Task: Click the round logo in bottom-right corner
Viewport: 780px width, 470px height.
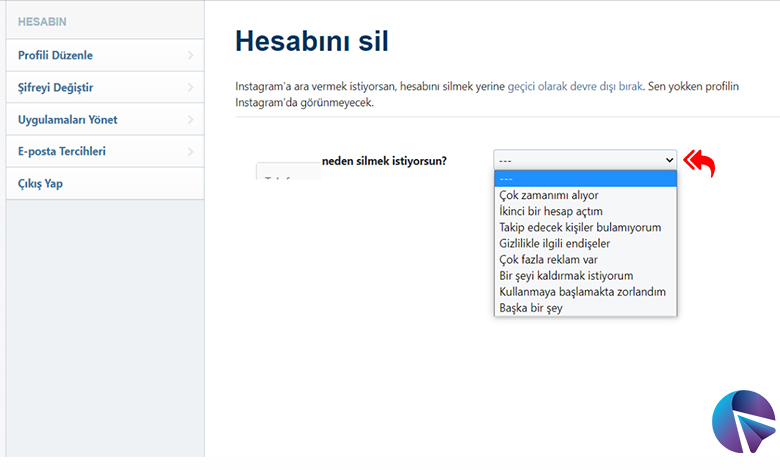Action: click(743, 423)
